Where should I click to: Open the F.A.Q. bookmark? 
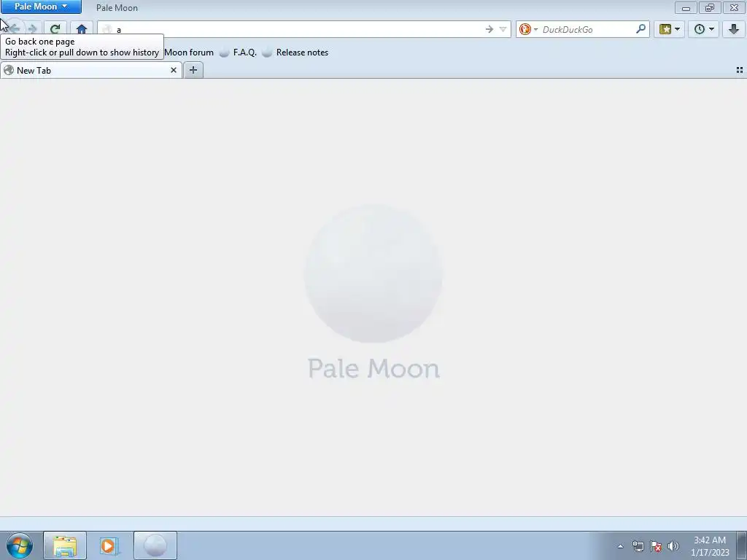[x=239, y=52]
